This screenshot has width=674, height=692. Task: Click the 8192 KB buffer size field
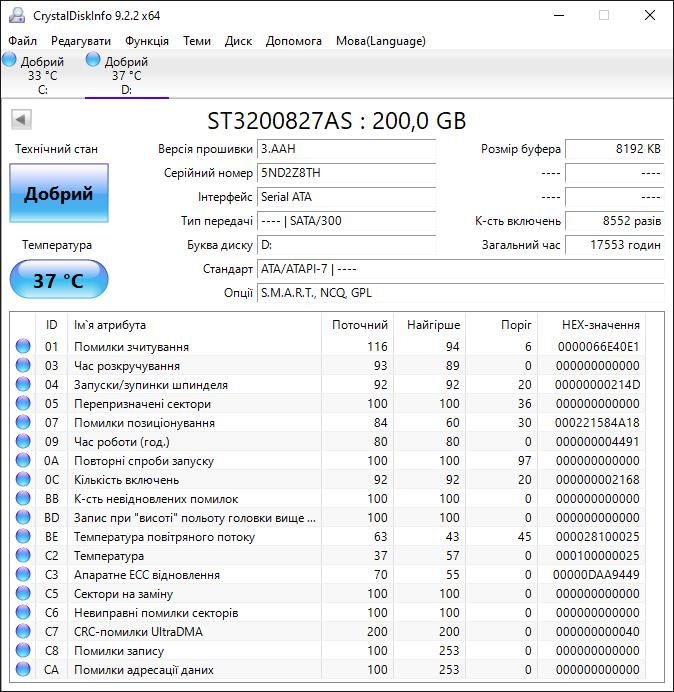(614, 149)
